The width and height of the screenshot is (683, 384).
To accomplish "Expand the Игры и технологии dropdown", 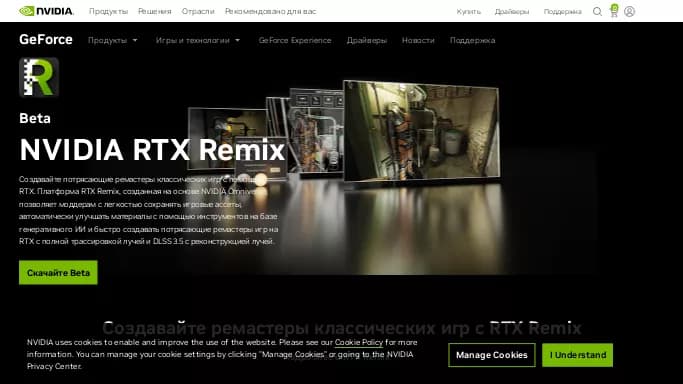I will pyautogui.click(x=198, y=40).
